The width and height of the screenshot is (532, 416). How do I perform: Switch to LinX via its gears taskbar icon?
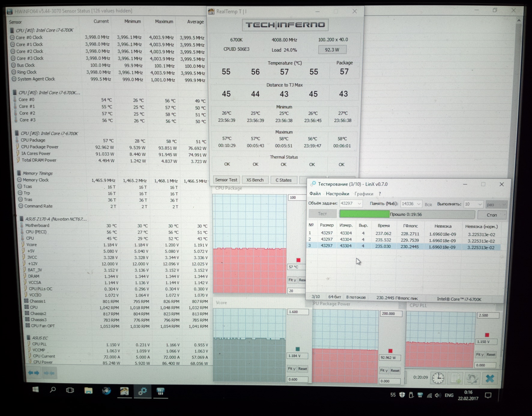pos(142,391)
